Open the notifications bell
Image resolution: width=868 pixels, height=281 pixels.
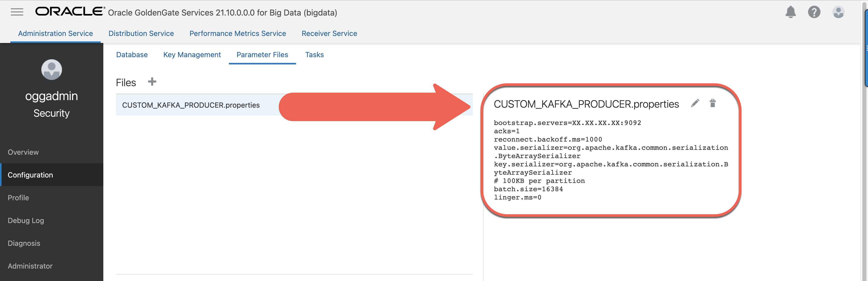[790, 12]
